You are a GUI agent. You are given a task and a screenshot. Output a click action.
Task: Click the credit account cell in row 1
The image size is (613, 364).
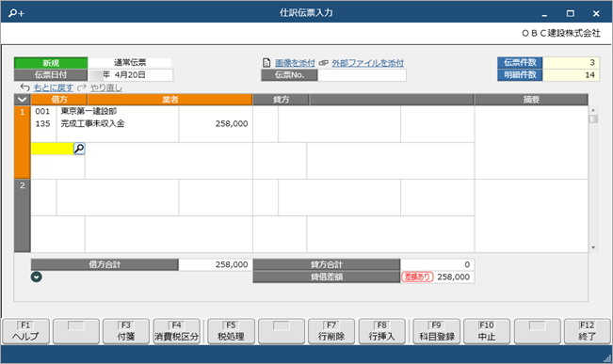[339, 124]
